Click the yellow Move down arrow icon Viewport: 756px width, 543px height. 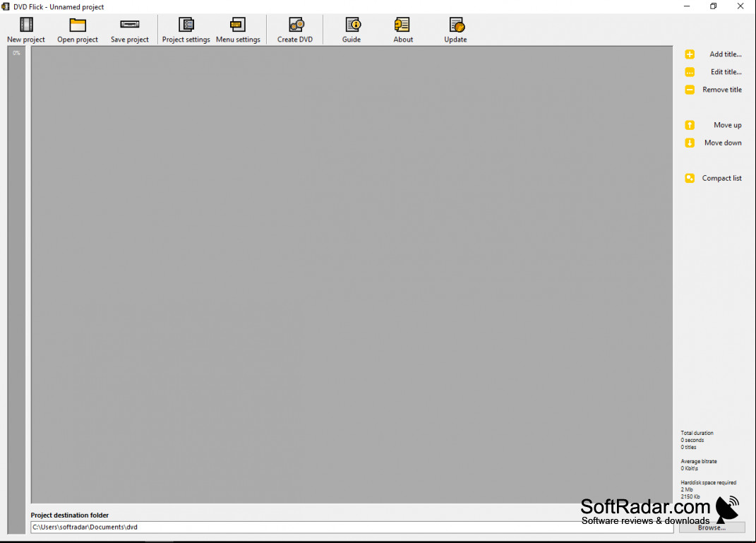(690, 143)
